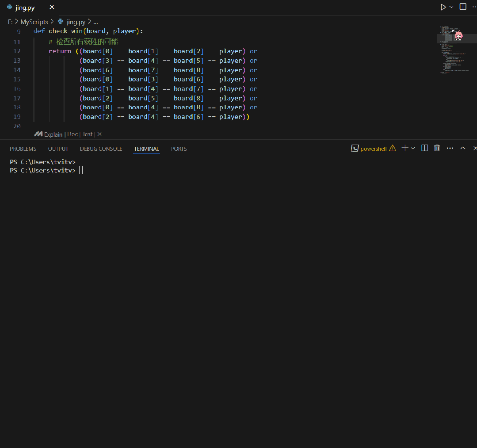
Task: Click the Explain code lens link
Action: pos(53,134)
